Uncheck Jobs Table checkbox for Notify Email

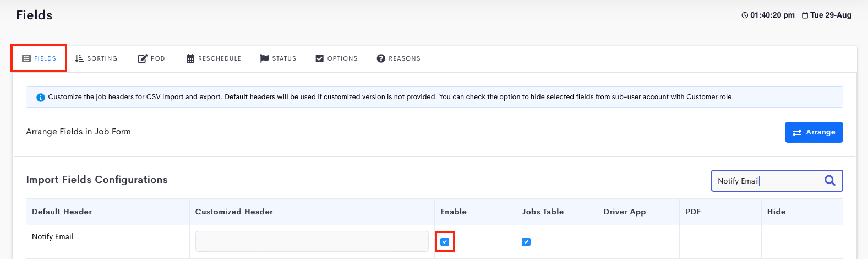click(526, 242)
